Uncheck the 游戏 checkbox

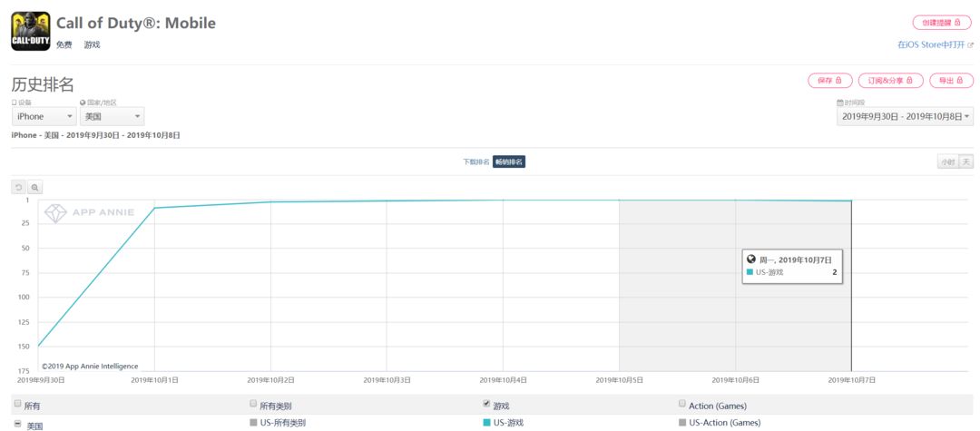tap(487, 404)
